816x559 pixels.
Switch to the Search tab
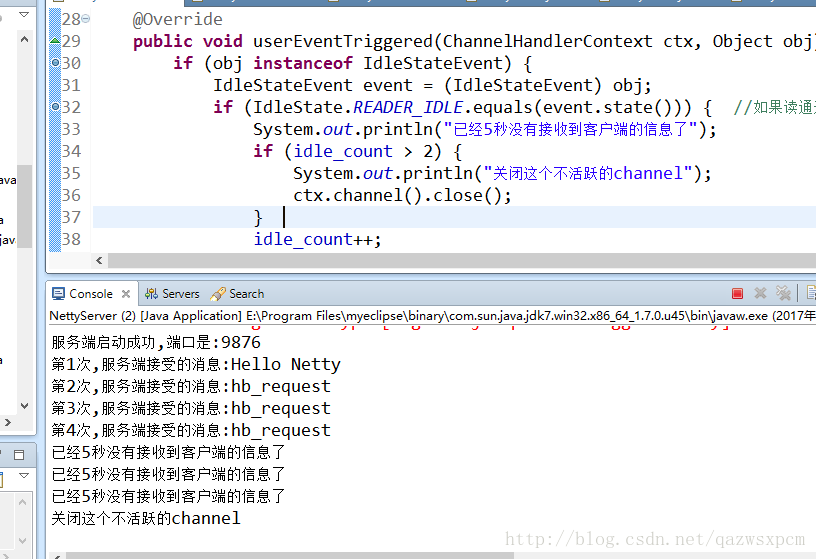(x=237, y=294)
